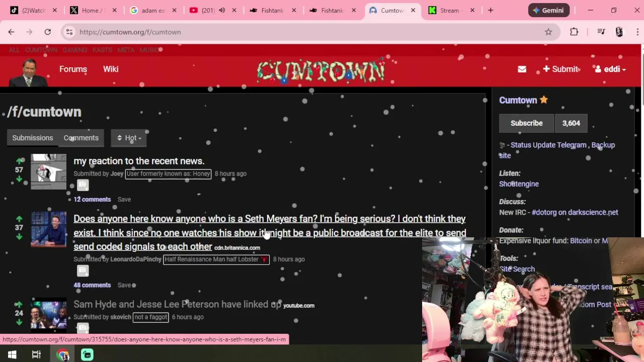
Task: Open Task View on the taskbar
Action: [36, 354]
